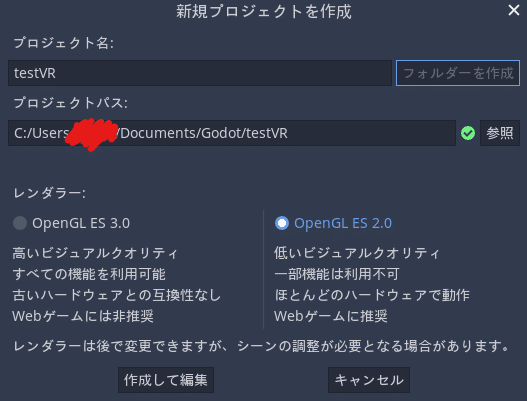Click the renderer change notice text at bottom

(x=261, y=346)
